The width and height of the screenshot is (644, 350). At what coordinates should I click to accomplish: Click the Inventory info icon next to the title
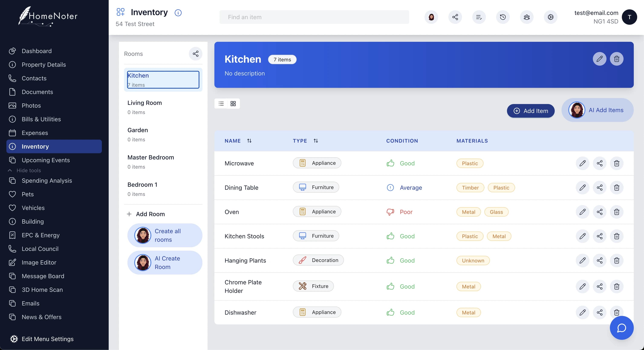(x=178, y=13)
